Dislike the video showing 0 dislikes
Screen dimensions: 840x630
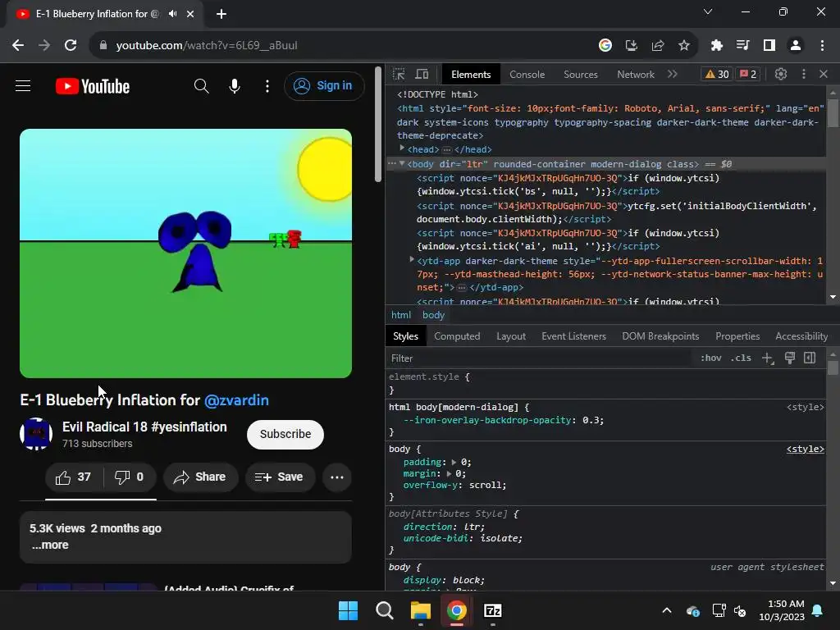[129, 477]
